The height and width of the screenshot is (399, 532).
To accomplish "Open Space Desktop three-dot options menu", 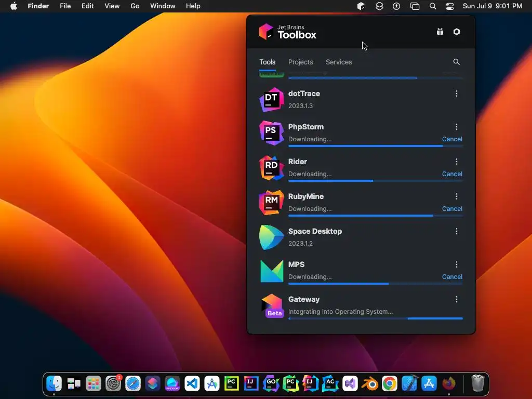I will coord(456,231).
